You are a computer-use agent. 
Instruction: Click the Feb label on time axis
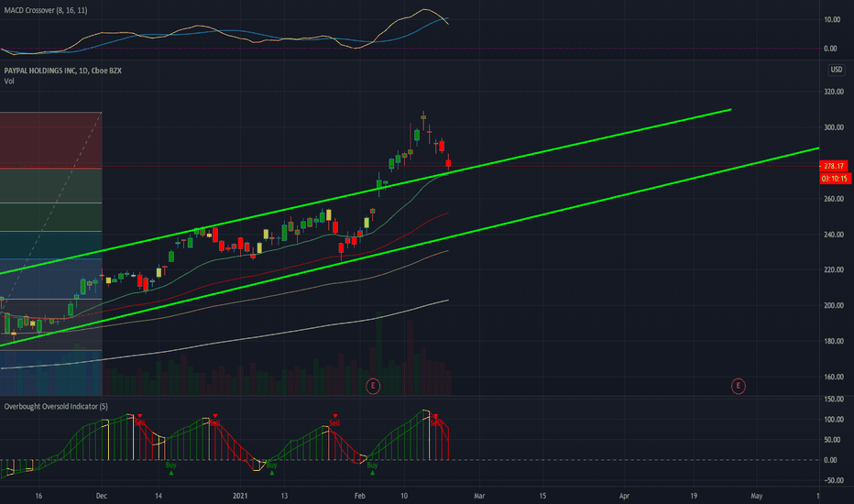click(359, 496)
